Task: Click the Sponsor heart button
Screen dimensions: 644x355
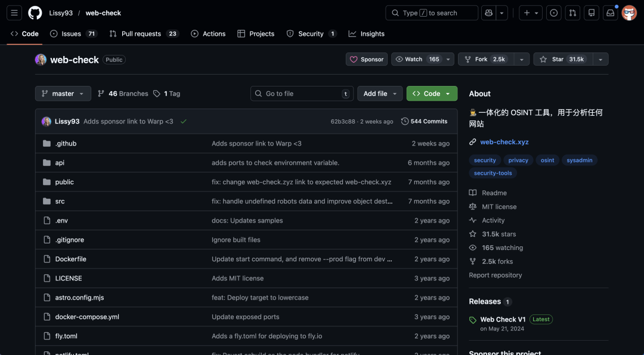Action: click(x=366, y=59)
